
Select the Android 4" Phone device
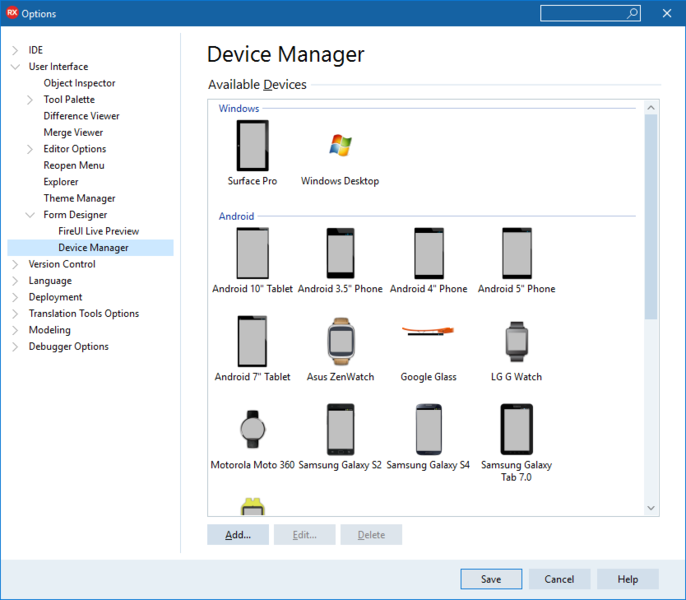tap(429, 253)
